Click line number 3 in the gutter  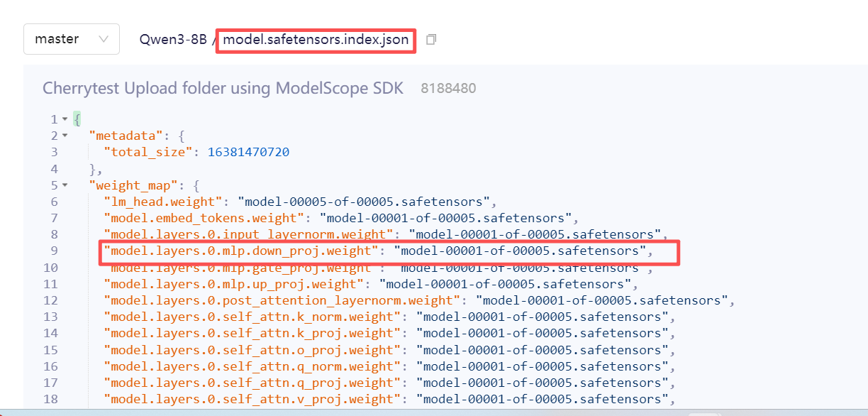54,152
